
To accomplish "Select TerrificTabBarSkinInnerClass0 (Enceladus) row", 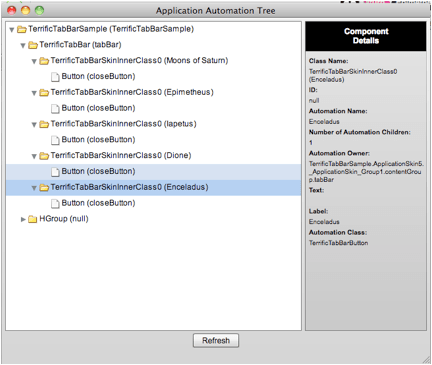I will (x=153, y=187).
